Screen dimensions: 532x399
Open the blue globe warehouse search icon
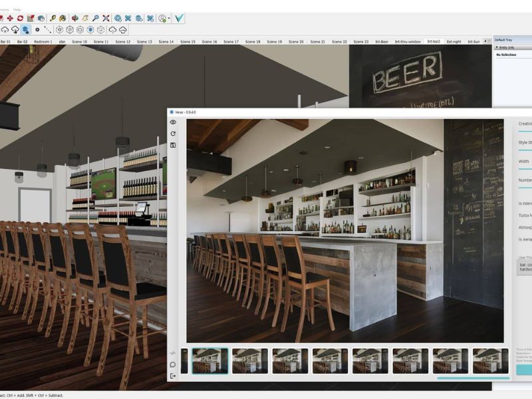tap(118, 19)
